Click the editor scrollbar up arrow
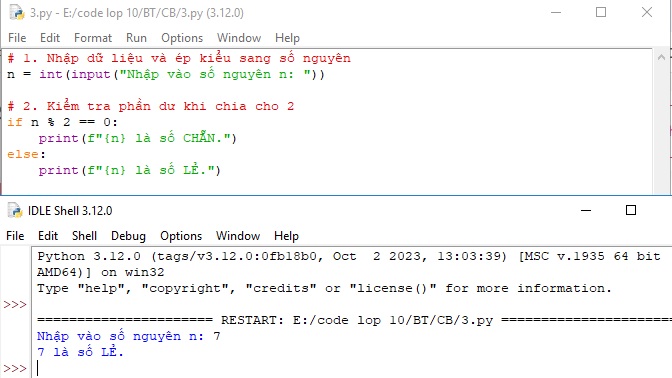672x378 pixels. coord(661,57)
